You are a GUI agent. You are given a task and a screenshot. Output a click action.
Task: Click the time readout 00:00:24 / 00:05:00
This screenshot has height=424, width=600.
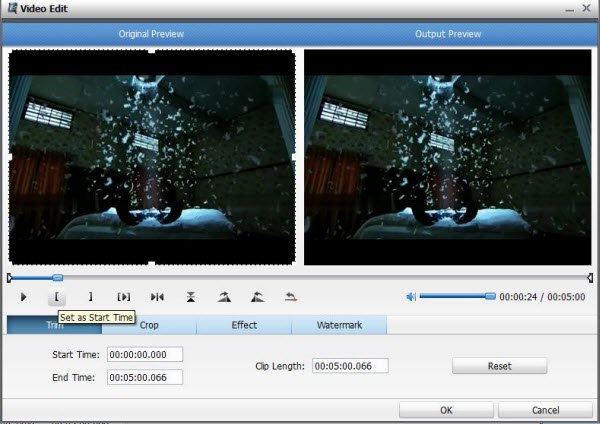pos(542,297)
